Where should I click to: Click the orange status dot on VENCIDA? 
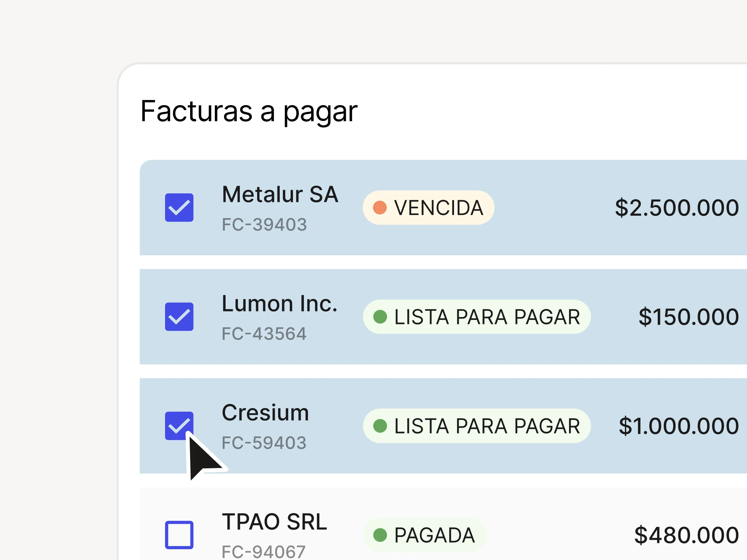click(x=381, y=208)
